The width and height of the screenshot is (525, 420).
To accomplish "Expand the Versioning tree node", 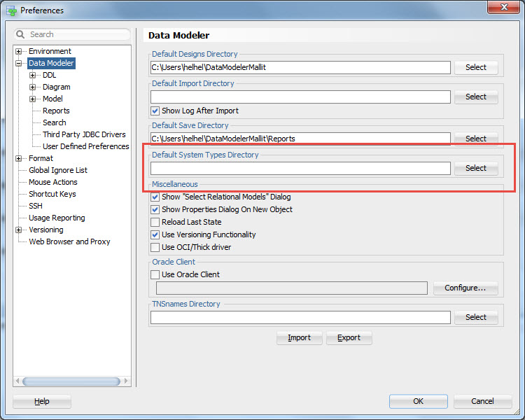I will (19, 230).
